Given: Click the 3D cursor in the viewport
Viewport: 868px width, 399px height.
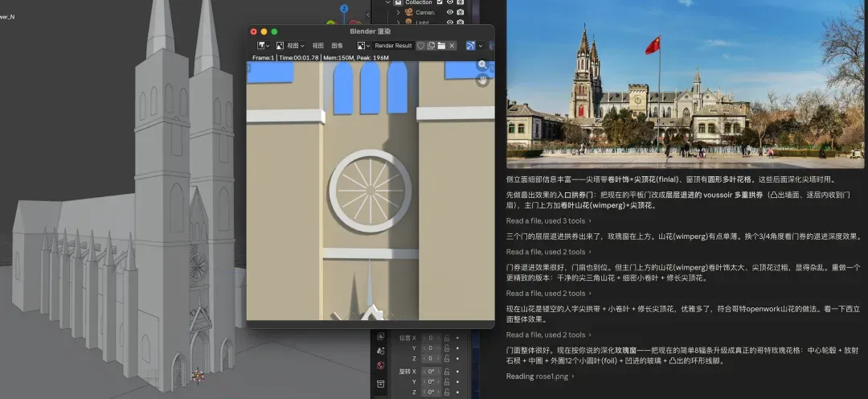Looking at the screenshot, I should [198, 376].
